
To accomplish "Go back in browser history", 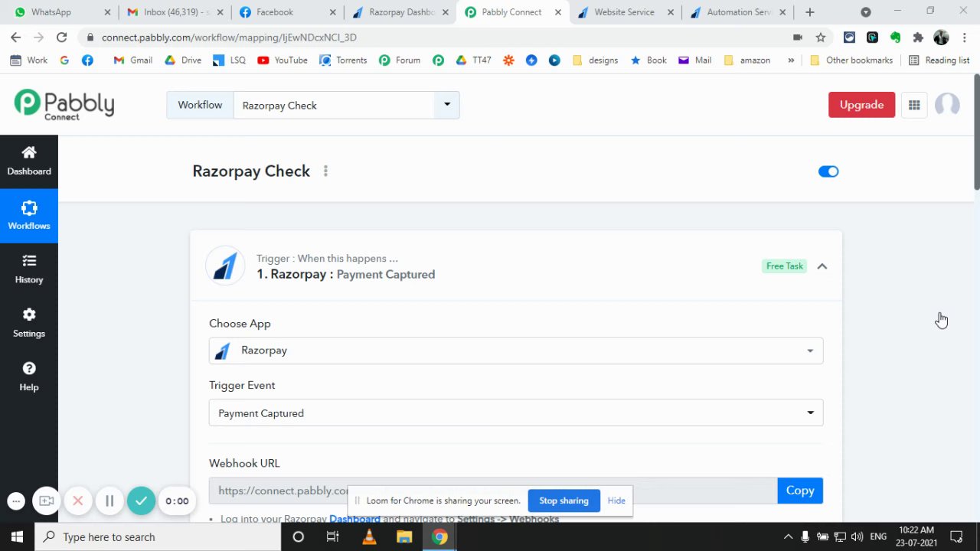I will point(15,37).
